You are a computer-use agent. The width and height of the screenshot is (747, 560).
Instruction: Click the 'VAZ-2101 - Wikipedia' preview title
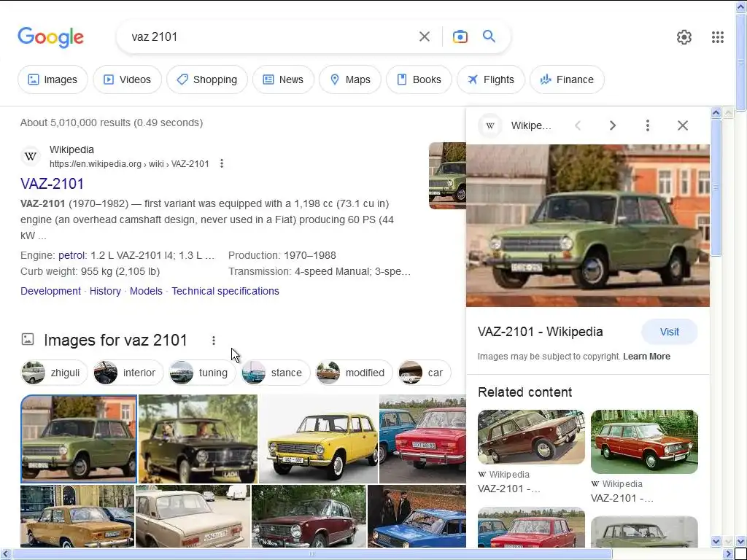541,332
